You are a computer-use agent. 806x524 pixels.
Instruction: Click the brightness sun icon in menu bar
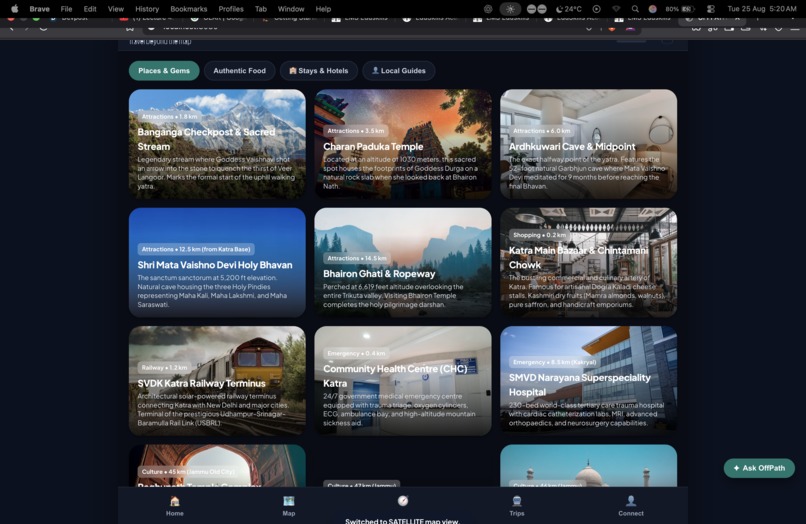[x=510, y=9]
